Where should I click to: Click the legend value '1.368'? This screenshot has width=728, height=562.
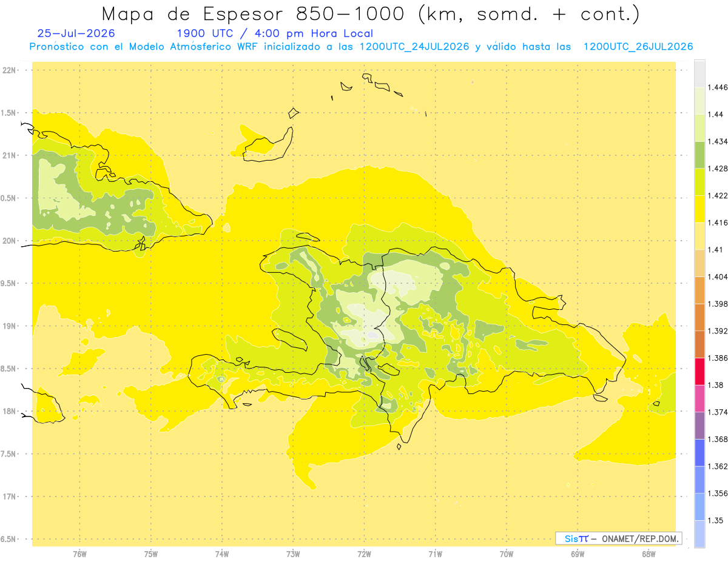tap(719, 439)
